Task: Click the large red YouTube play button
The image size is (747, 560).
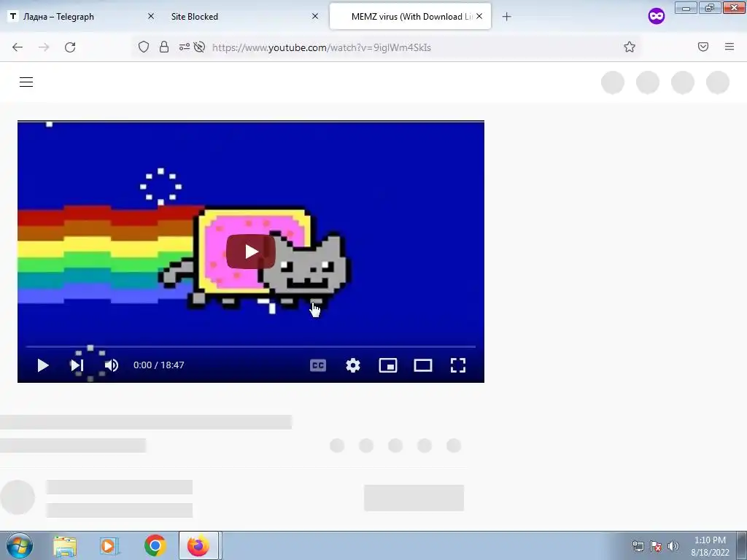Action: tap(251, 252)
